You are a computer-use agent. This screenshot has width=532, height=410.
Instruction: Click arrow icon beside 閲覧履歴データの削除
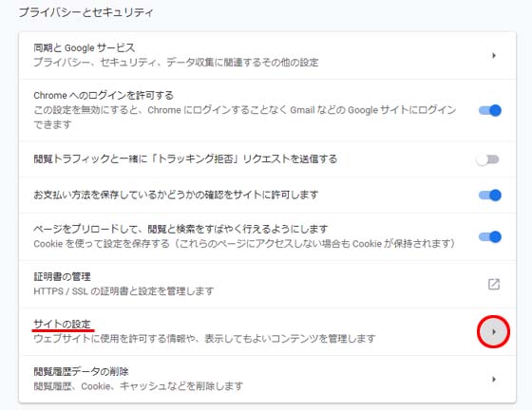(494, 380)
